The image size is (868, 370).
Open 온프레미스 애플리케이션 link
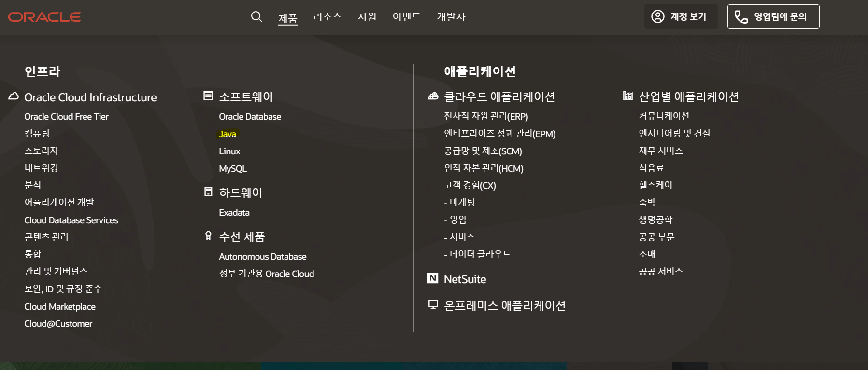coord(505,306)
